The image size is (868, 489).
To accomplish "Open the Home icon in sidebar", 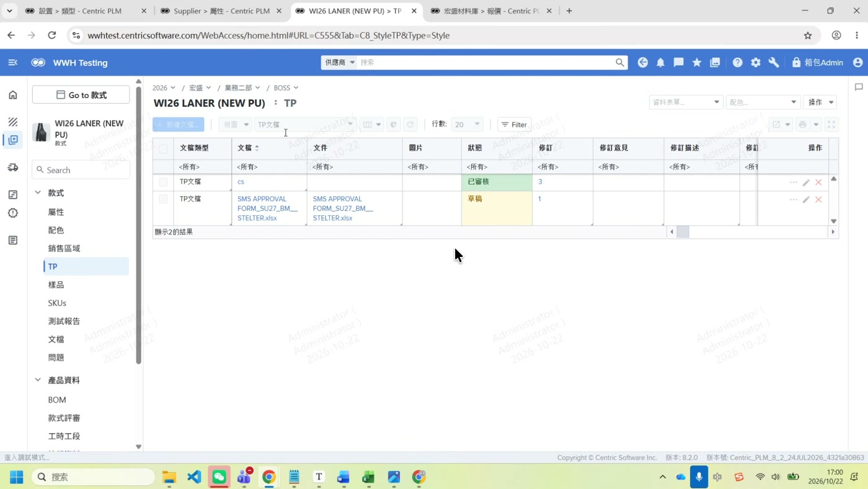I will coord(13,95).
